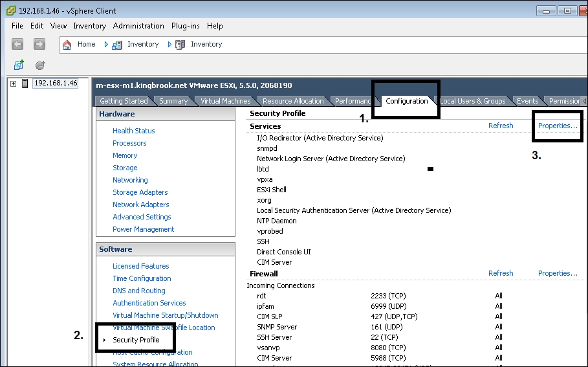Open Health Status hardware link
The height and width of the screenshot is (367, 588).
[133, 131]
